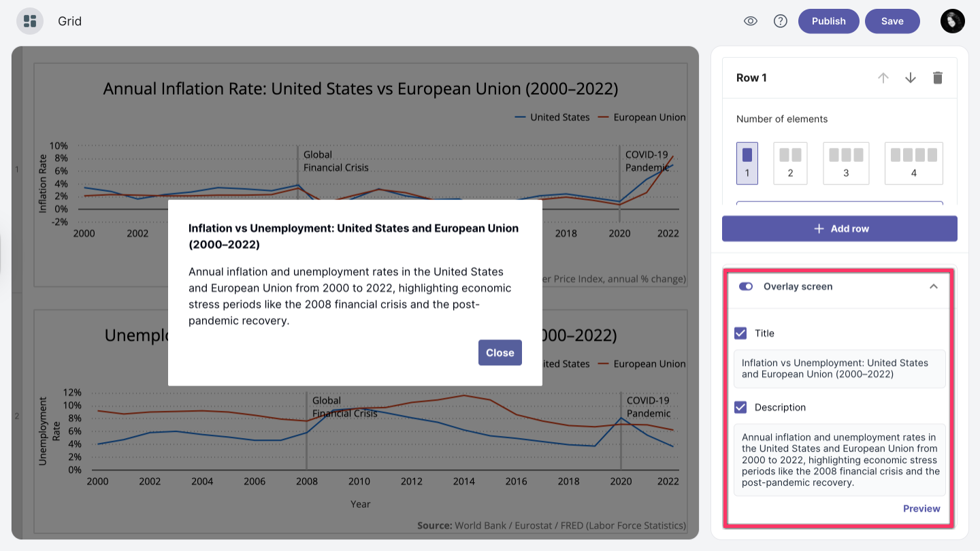This screenshot has width=980, height=551.
Task: Open the user profile avatar
Action: pyautogui.click(x=953, y=21)
